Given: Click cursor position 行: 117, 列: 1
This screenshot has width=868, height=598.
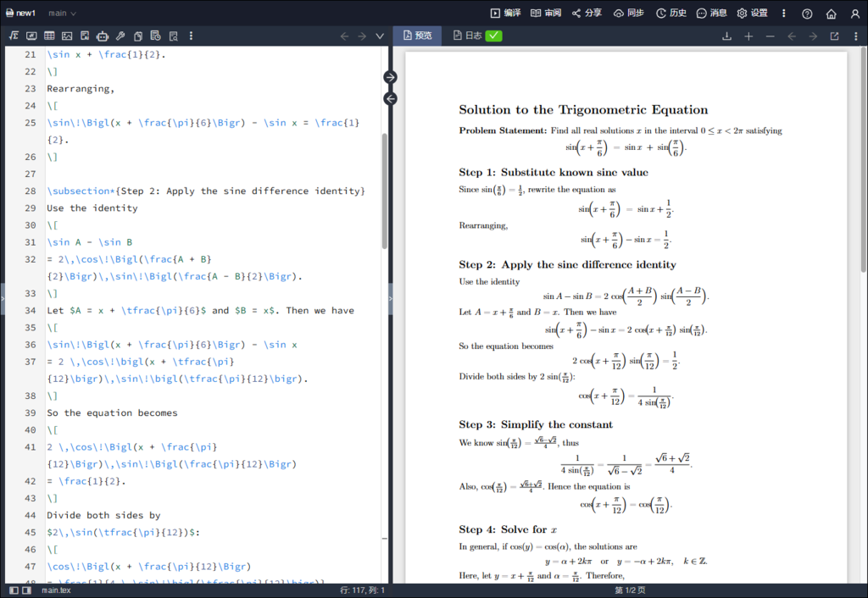Looking at the screenshot, I should 362,590.
